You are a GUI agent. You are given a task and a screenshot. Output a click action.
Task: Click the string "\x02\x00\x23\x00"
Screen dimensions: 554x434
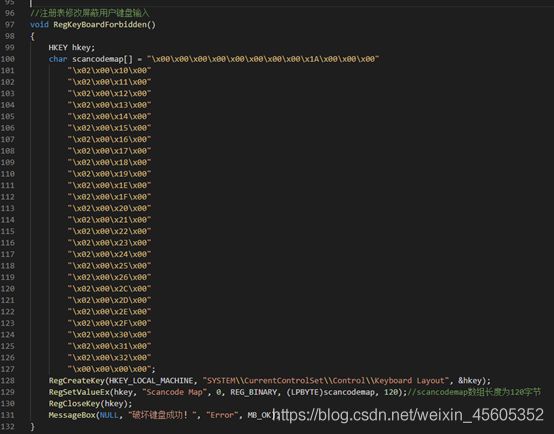[110, 243]
